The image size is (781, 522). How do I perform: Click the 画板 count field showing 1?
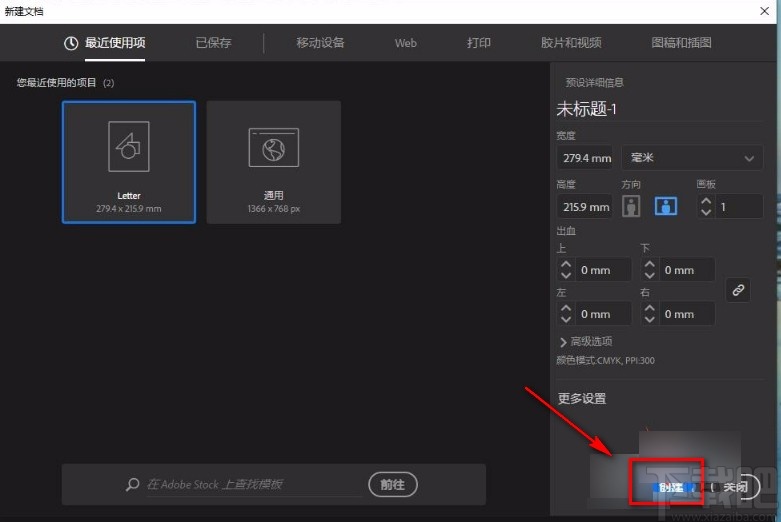(x=739, y=207)
